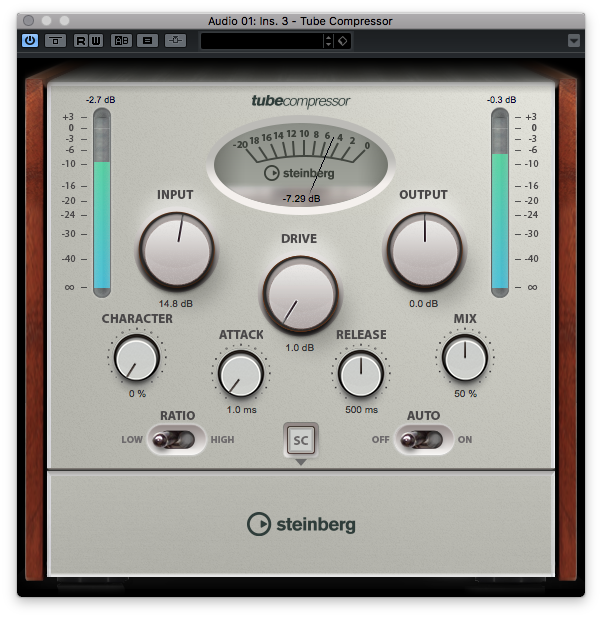602x618 pixels.
Task: Click the OFF label beside AUTO switch
Action: point(380,439)
